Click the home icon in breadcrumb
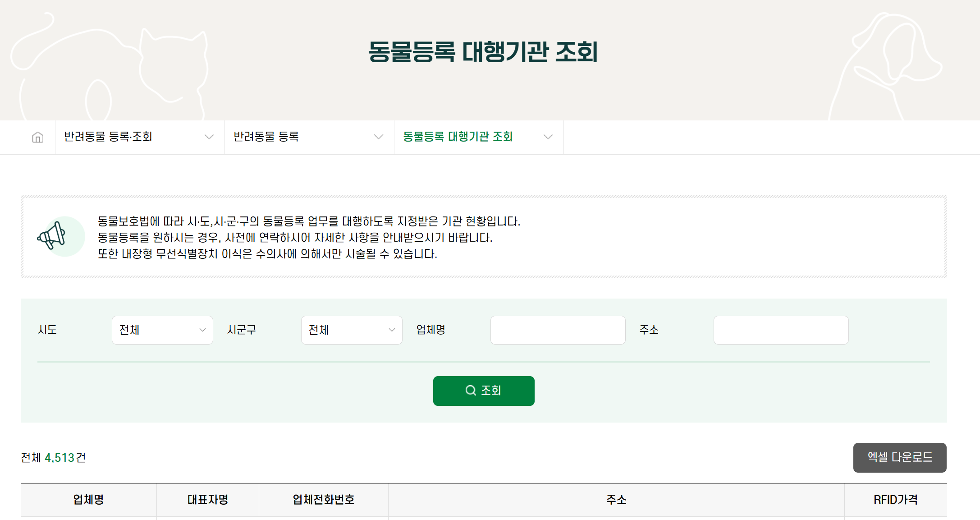This screenshot has width=980, height=520. (38, 137)
